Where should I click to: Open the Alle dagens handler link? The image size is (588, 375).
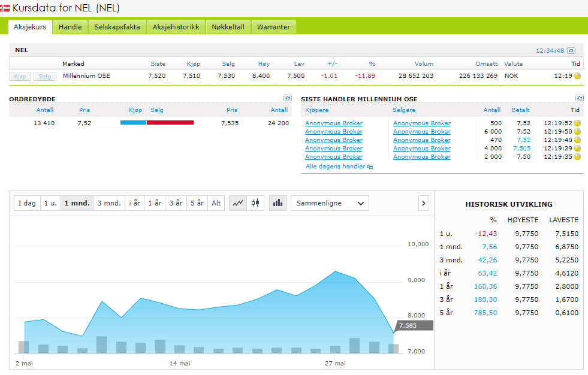[335, 167]
